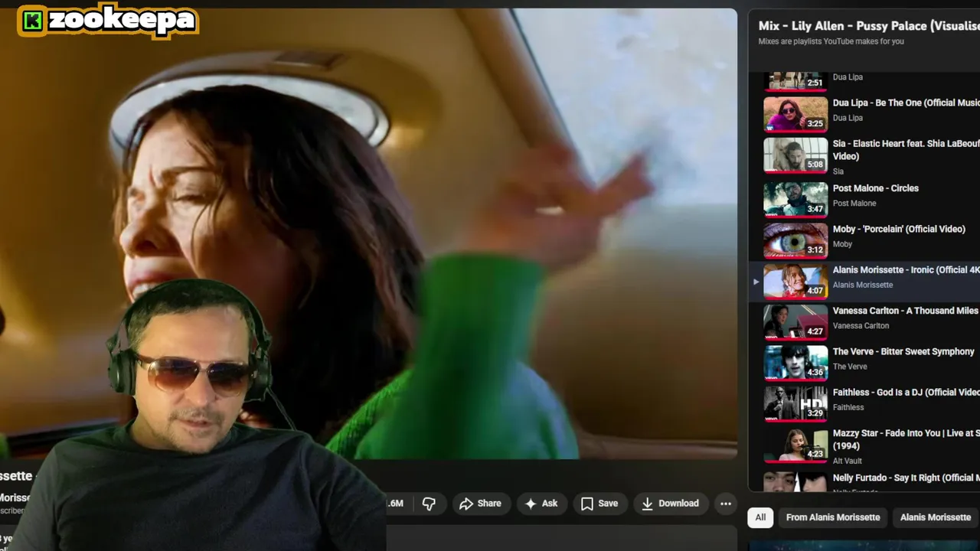Click 'Alanis Morissette - Ironic' playlist title

906,269
